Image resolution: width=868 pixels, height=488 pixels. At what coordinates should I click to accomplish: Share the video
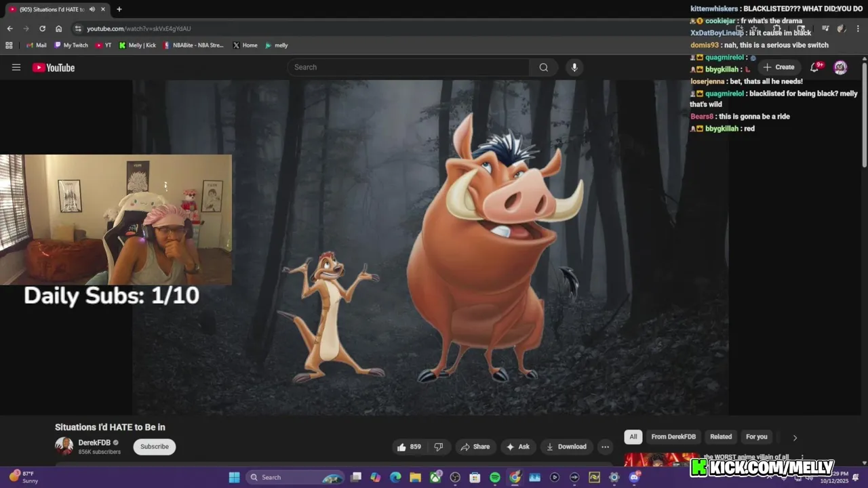475,447
